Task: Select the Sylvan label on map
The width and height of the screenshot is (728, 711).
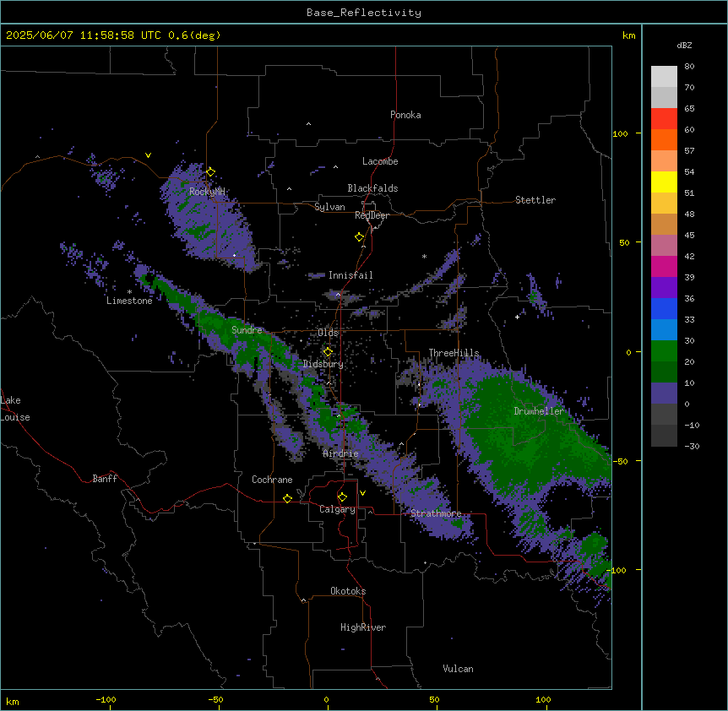Action: pos(329,207)
